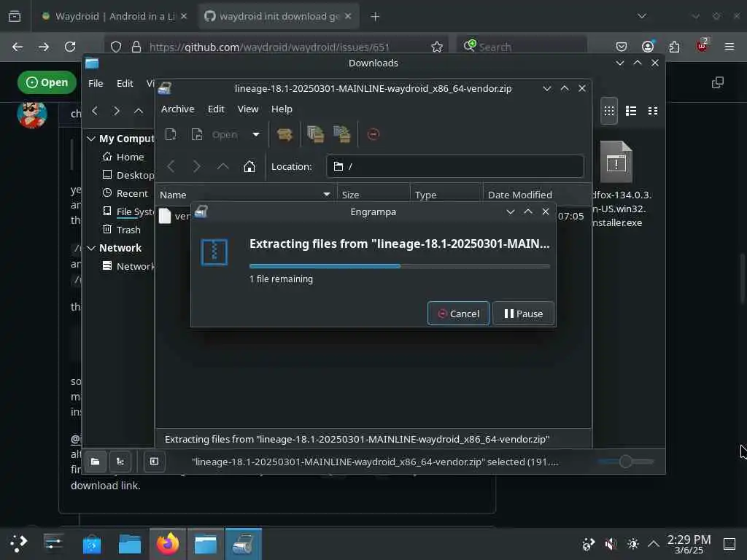Image resolution: width=747 pixels, height=560 pixels.
Task: Sort by the Name column header
Action: click(x=245, y=195)
